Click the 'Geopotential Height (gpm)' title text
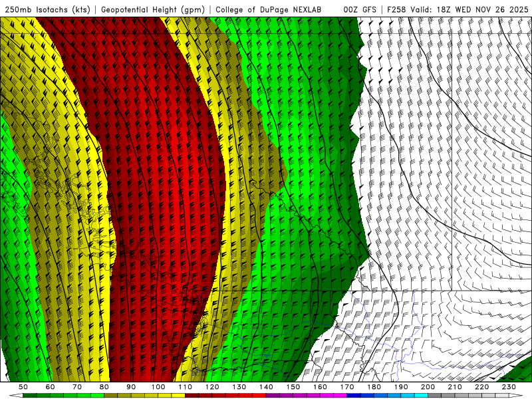 pyautogui.click(x=153, y=10)
